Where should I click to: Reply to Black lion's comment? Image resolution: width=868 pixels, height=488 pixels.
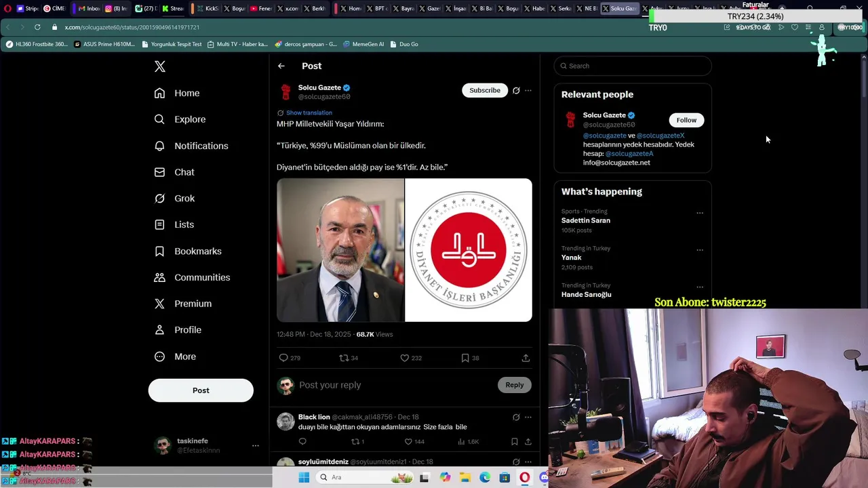pos(302,442)
